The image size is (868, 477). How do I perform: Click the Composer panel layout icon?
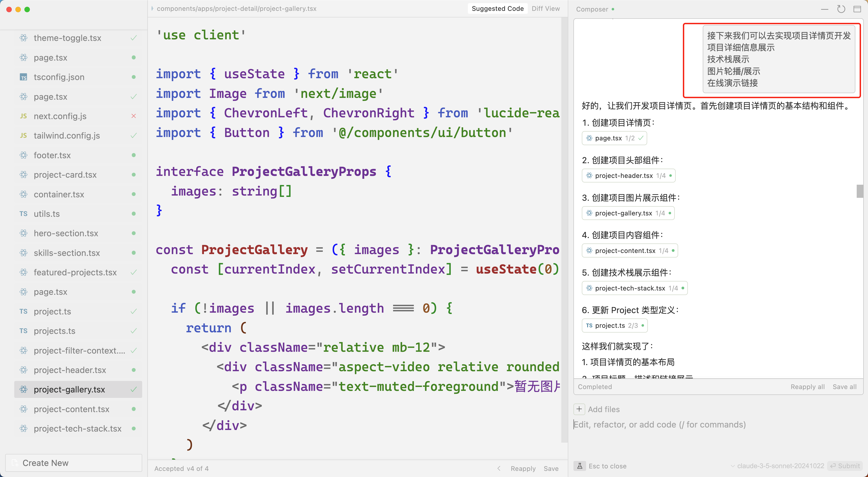click(x=857, y=9)
